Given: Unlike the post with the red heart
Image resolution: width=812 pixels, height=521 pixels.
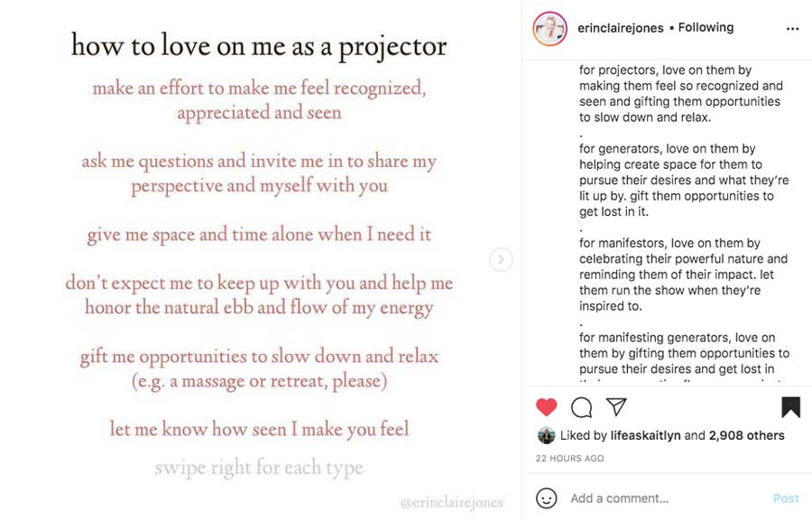Looking at the screenshot, I should [x=547, y=407].
